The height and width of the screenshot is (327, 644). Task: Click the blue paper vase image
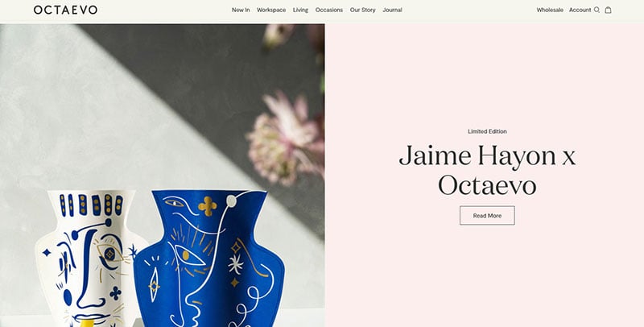pyautogui.click(x=208, y=258)
